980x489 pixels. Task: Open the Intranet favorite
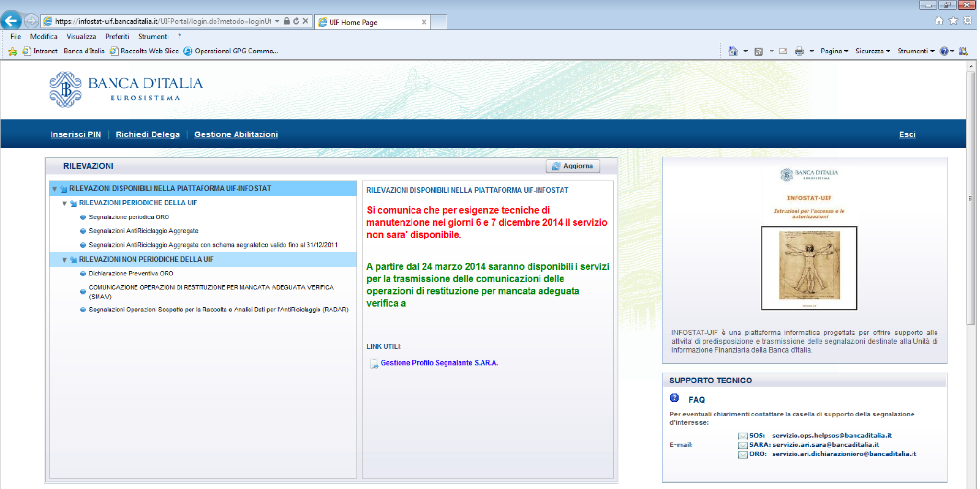[x=40, y=51]
